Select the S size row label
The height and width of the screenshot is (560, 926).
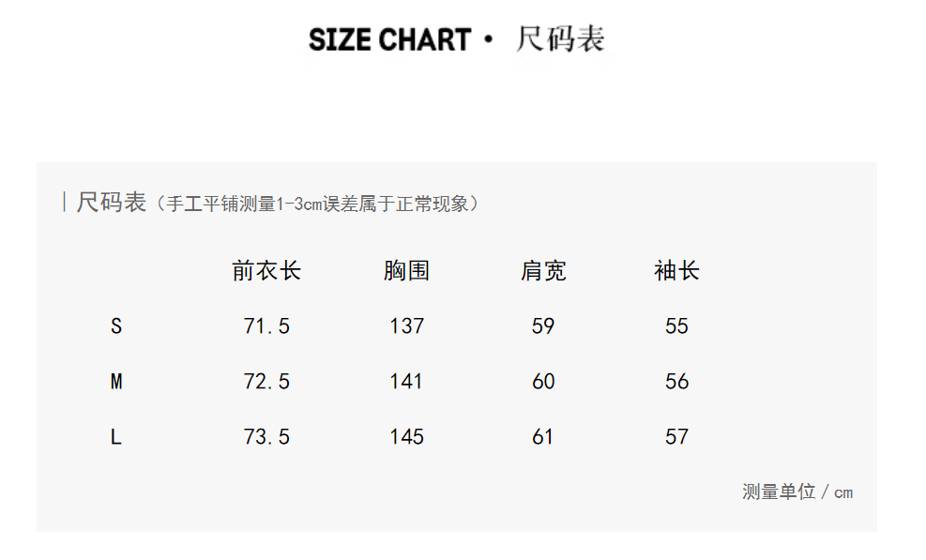(x=116, y=326)
